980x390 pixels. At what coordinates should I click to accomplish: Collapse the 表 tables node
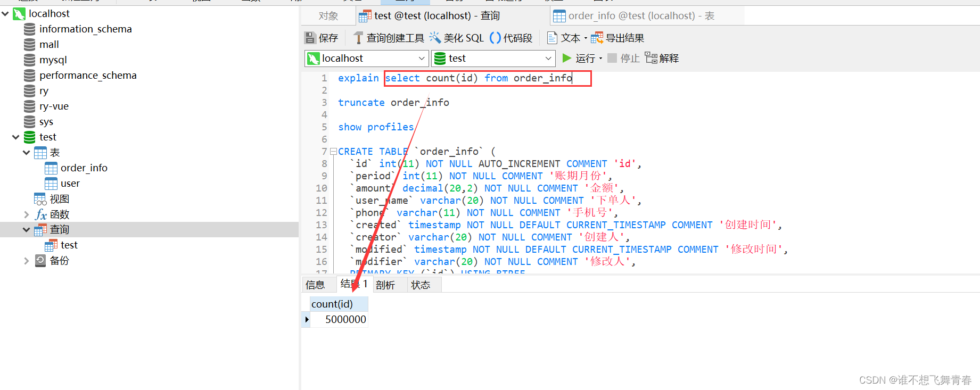click(x=27, y=153)
